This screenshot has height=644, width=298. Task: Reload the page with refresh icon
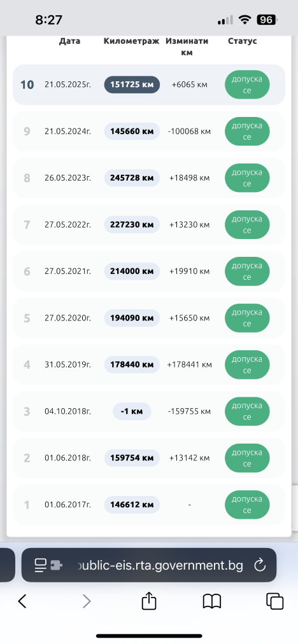click(x=260, y=565)
